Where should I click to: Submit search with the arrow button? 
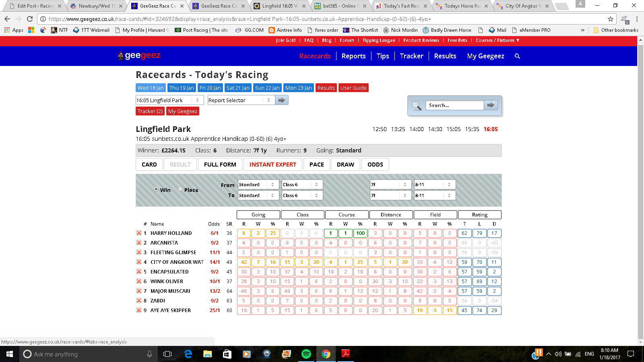[491, 105]
